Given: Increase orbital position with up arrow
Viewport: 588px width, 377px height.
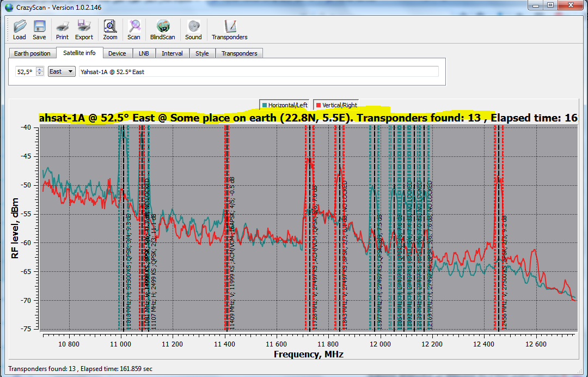Looking at the screenshot, I should [39, 69].
